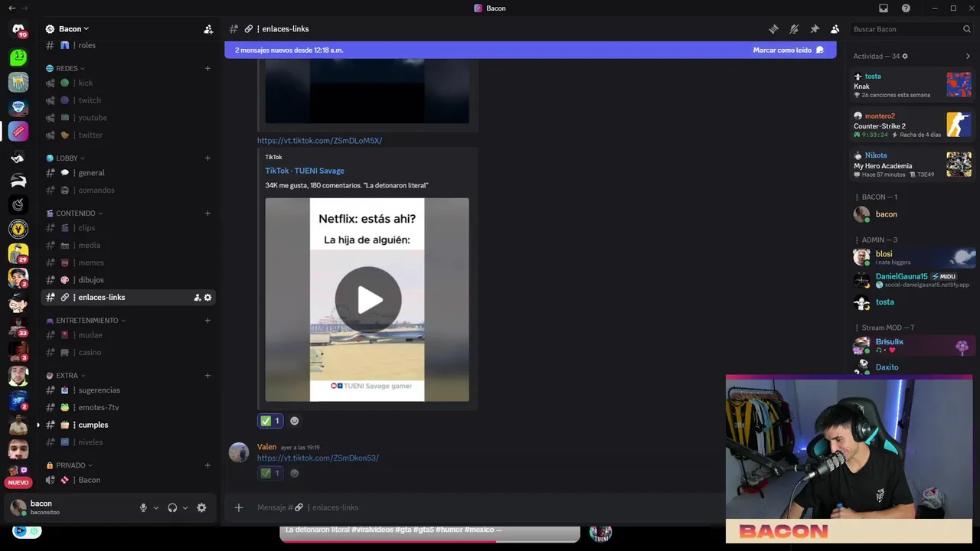Image resolution: width=980 pixels, height=551 pixels.
Task: Open User Settings gear icon
Action: pos(201,507)
